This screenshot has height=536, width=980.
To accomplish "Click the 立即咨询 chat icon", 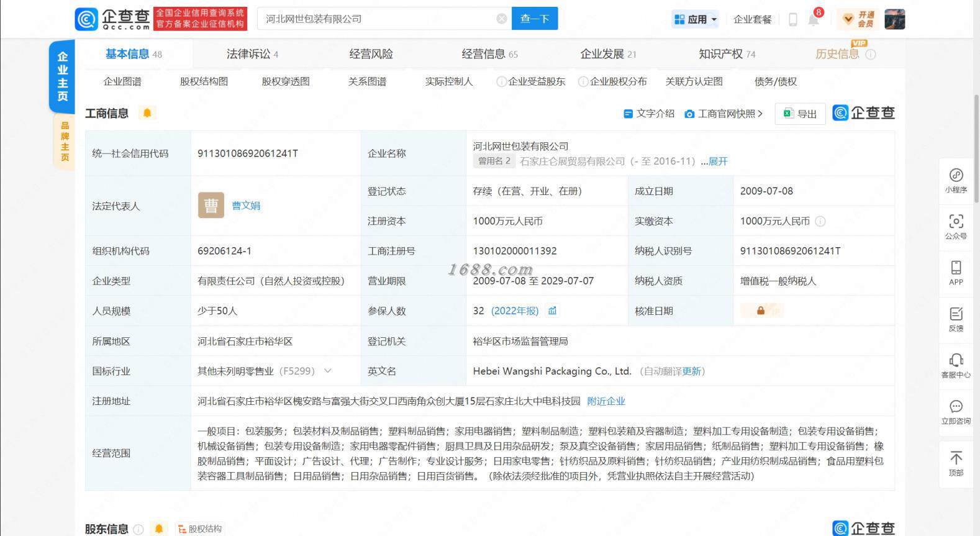I will coord(956,411).
